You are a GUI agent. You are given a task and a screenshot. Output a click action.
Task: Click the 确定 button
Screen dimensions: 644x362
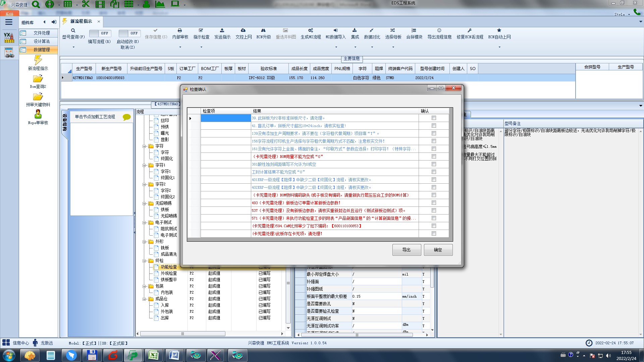(438, 250)
